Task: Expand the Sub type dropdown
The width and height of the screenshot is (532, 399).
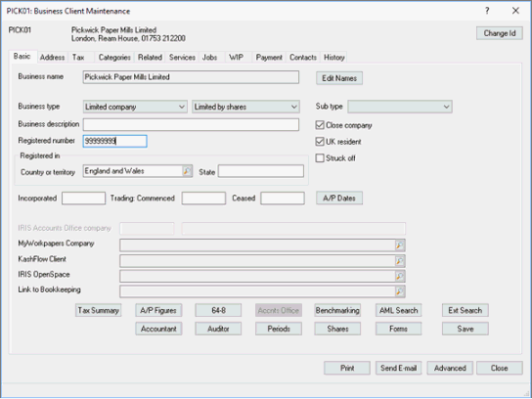Action: coord(400,107)
